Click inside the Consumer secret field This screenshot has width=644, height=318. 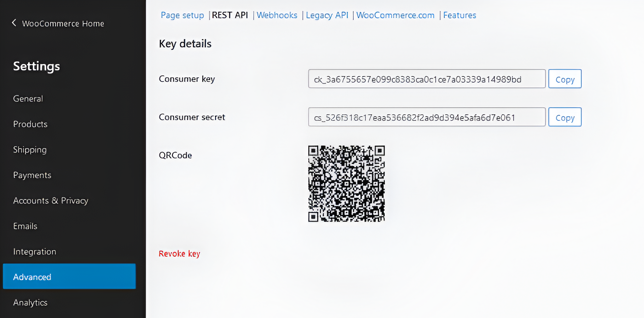pos(426,117)
